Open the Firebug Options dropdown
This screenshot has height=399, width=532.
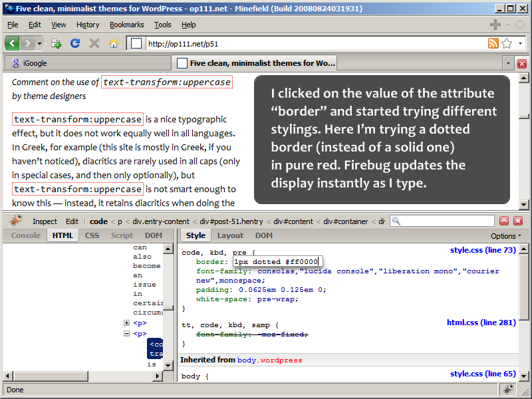506,236
